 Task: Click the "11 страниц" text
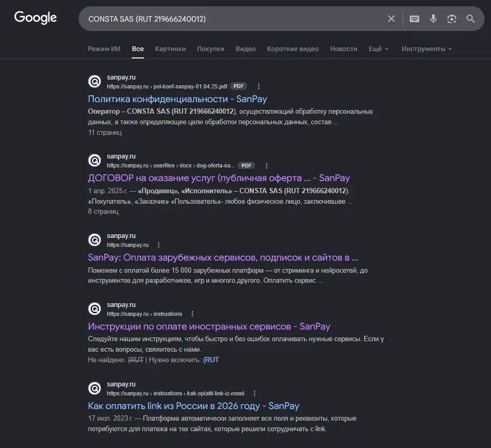click(105, 132)
